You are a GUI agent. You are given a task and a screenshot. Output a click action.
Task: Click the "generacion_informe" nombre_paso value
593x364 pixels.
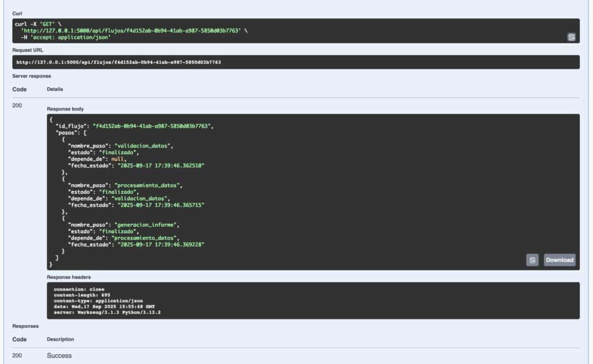pyautogui.click(x=147, y=225)
